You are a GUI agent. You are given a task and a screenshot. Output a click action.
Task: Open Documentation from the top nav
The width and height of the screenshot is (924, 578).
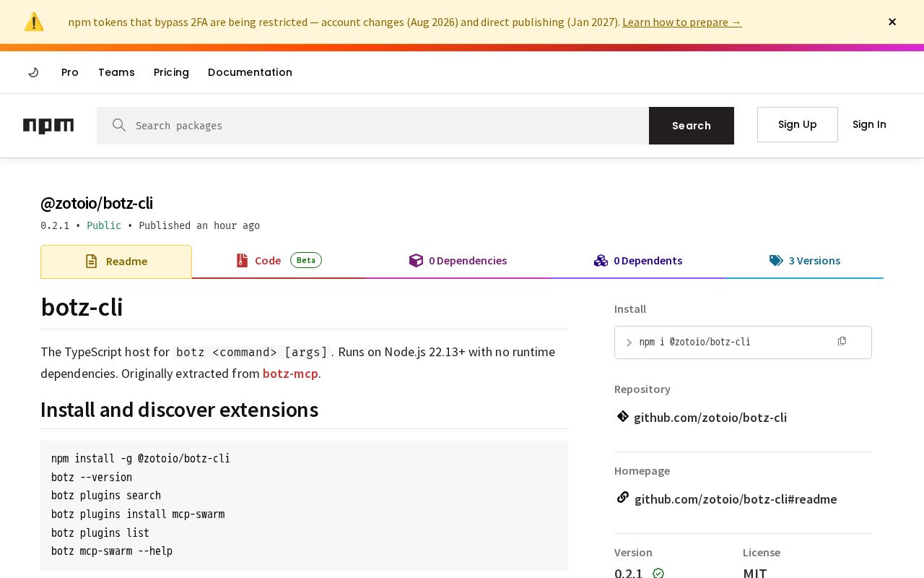[250, 72]
